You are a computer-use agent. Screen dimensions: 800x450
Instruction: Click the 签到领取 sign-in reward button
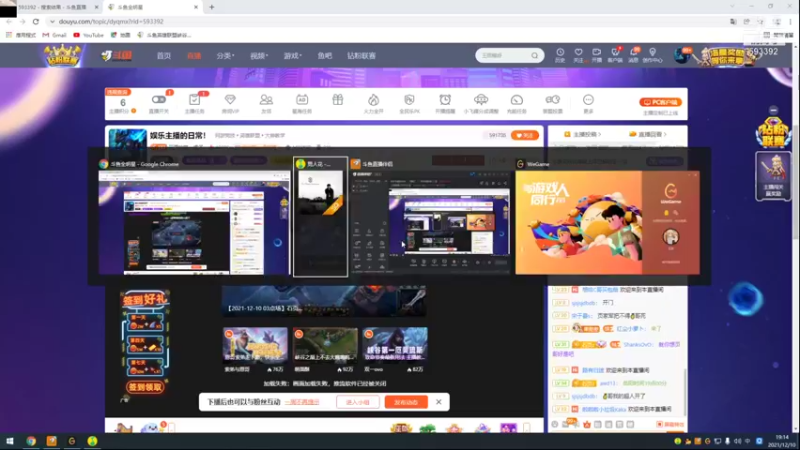coord(145,387)
